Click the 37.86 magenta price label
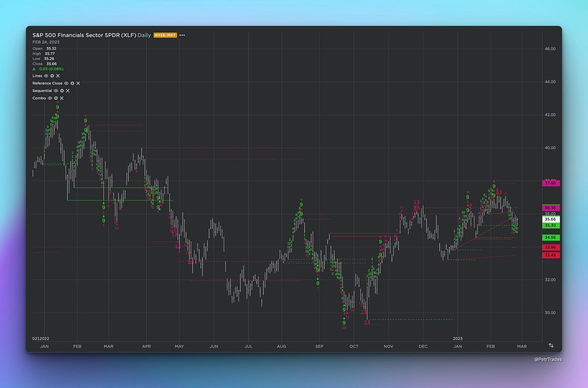The width and height of the screenshot is (588, 388). click(551, 183)
